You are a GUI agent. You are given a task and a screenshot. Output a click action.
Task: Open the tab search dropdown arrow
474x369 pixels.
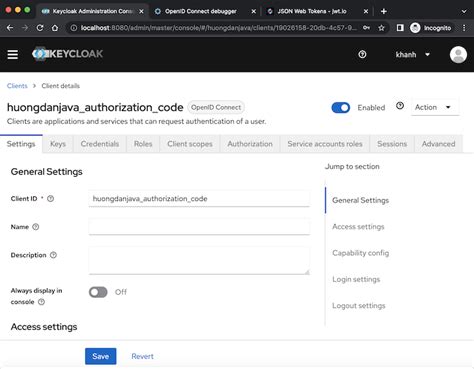click(464, 11)
